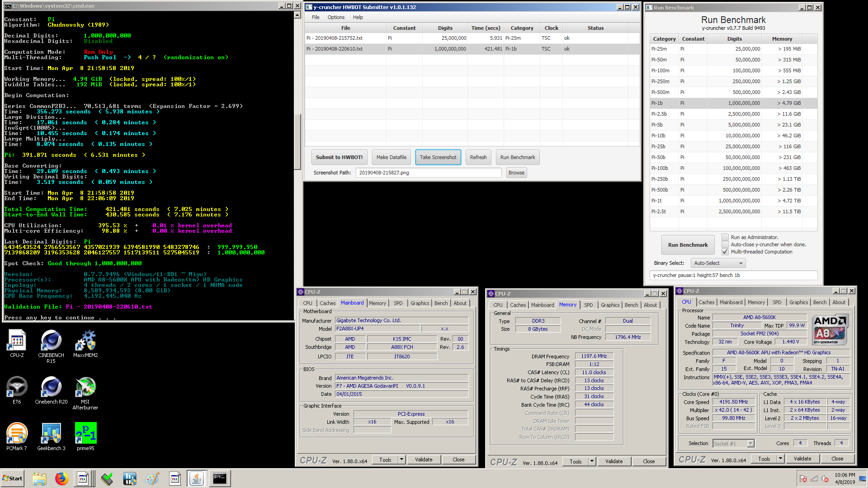Open Graphics tab in Memory CPU-Z window
Viewport: 868px width, 488px height.
610,305
